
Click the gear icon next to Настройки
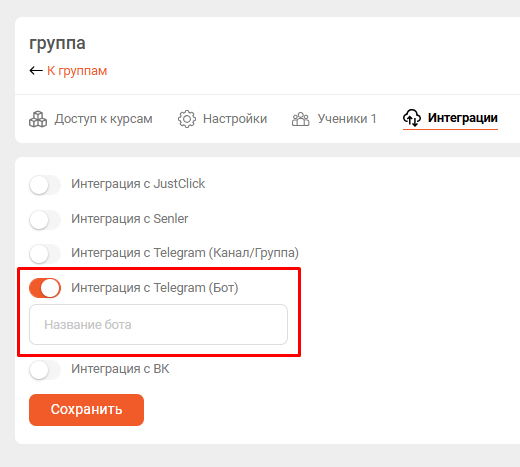[x=187, y=119]
